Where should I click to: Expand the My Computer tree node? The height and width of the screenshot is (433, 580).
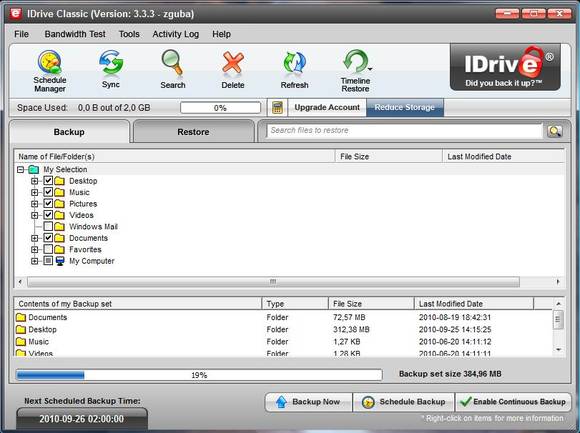[34, 261]
